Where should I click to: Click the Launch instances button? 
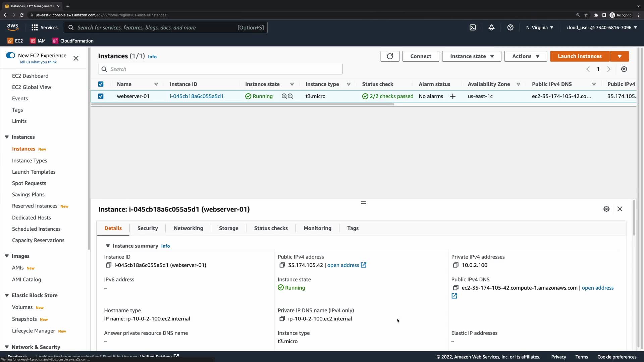[579, 56]
